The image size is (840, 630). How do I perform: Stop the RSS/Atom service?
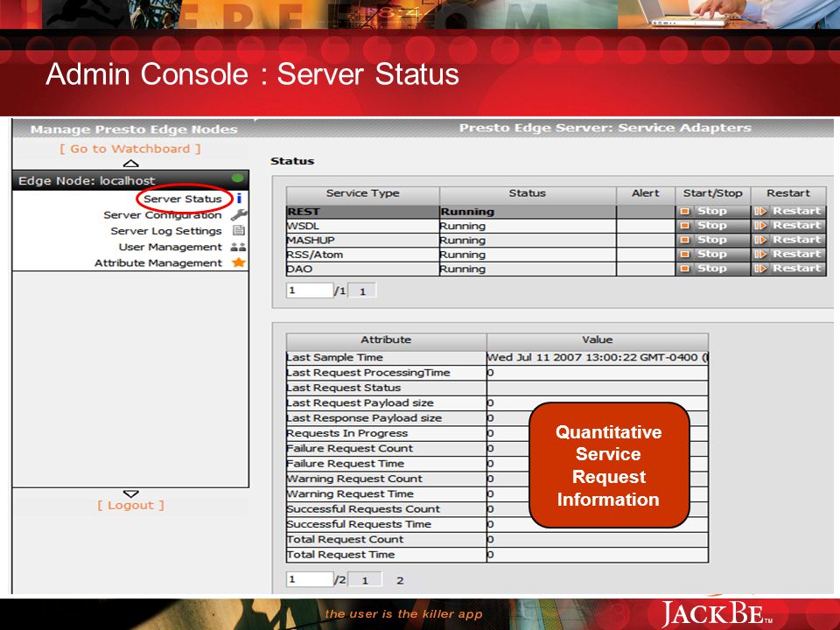(x=712, y=254)
